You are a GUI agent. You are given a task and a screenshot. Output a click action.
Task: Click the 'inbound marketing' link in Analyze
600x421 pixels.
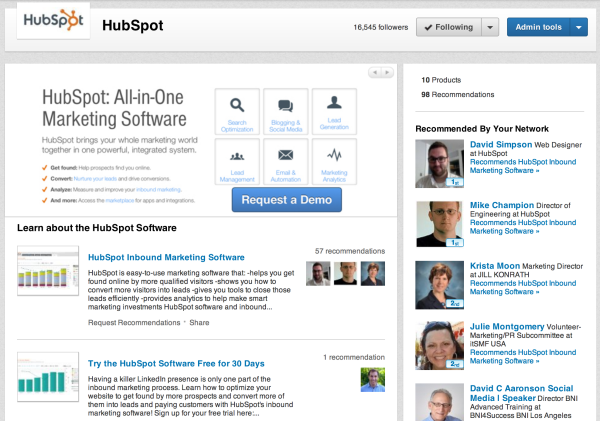pos(158,189)
